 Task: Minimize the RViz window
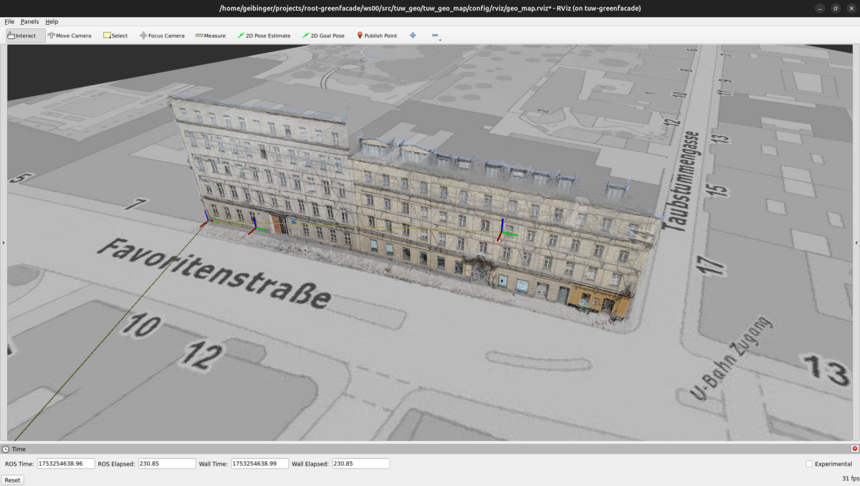click(820, 8)
